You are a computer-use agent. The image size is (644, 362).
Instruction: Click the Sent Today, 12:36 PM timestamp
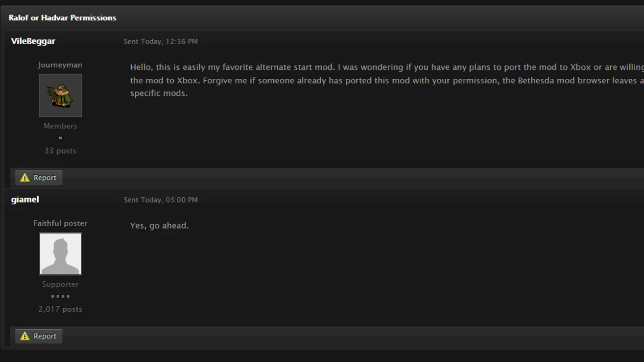[x=161, y=42]
